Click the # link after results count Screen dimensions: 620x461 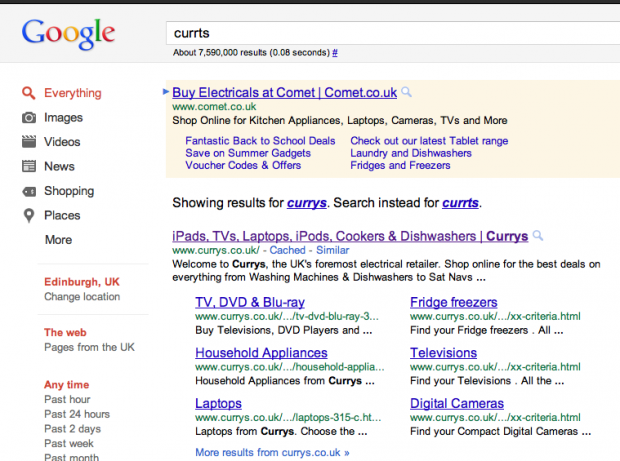click(335, 53)
